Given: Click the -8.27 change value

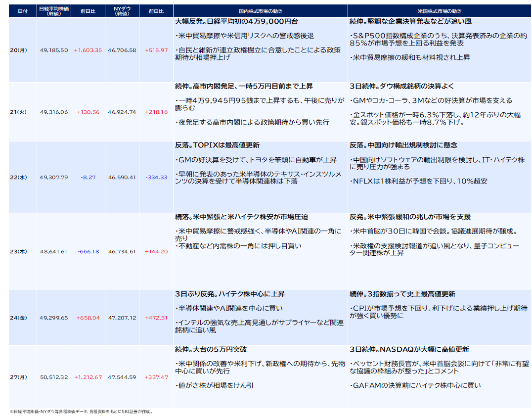Looking at the screenshot, I should [x=88, y=177].
